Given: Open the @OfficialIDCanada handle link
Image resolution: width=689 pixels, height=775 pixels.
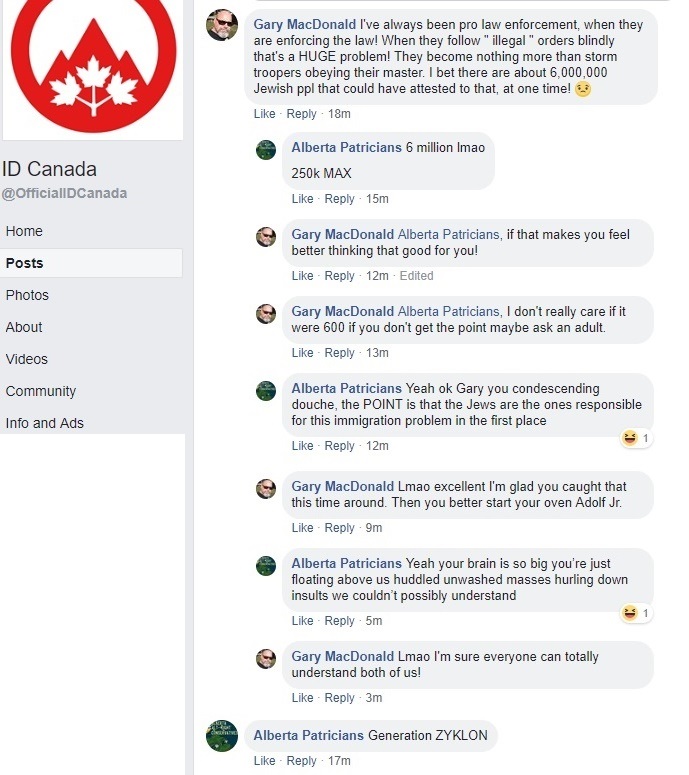Looking at the screenshot, I should click(64, 193).
